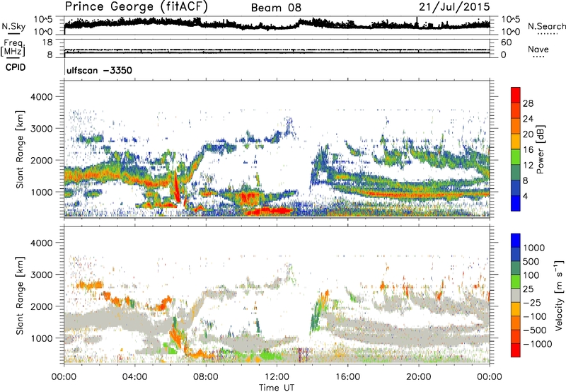Click "4000" tick of the power panel

click(x=41, y=97)
